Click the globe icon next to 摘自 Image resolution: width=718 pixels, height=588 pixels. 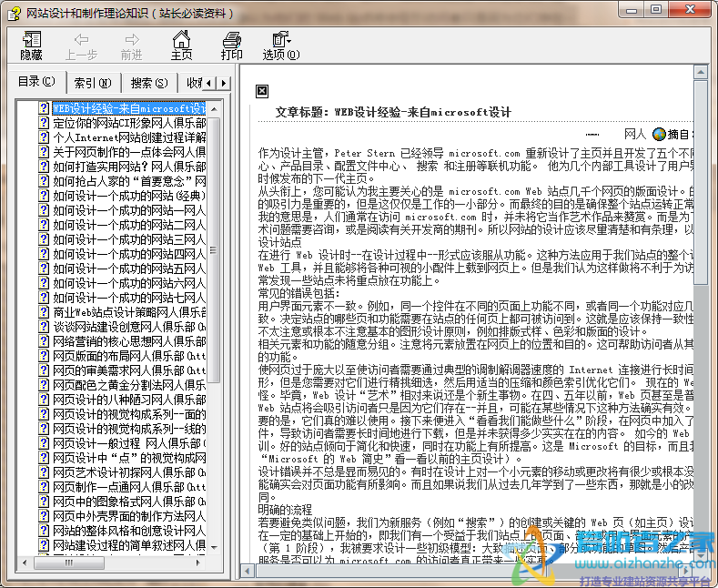[659, 134]
